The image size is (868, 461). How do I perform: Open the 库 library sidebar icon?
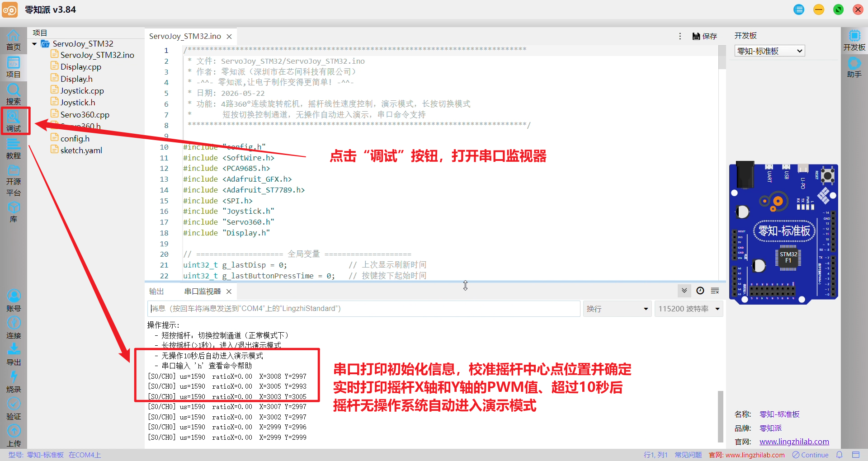[x=13, y=212]
